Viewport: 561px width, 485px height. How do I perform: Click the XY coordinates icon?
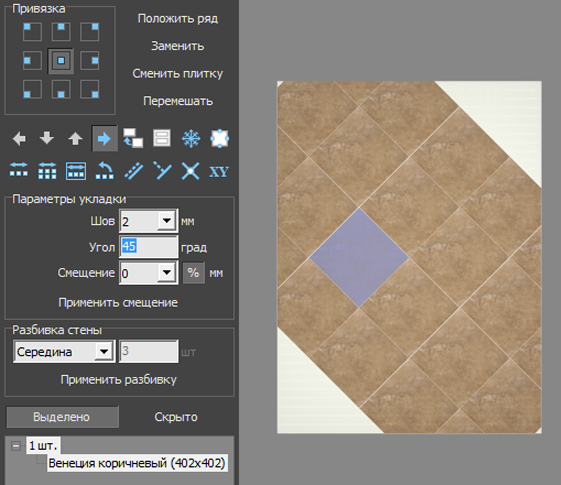click(219, 172)
